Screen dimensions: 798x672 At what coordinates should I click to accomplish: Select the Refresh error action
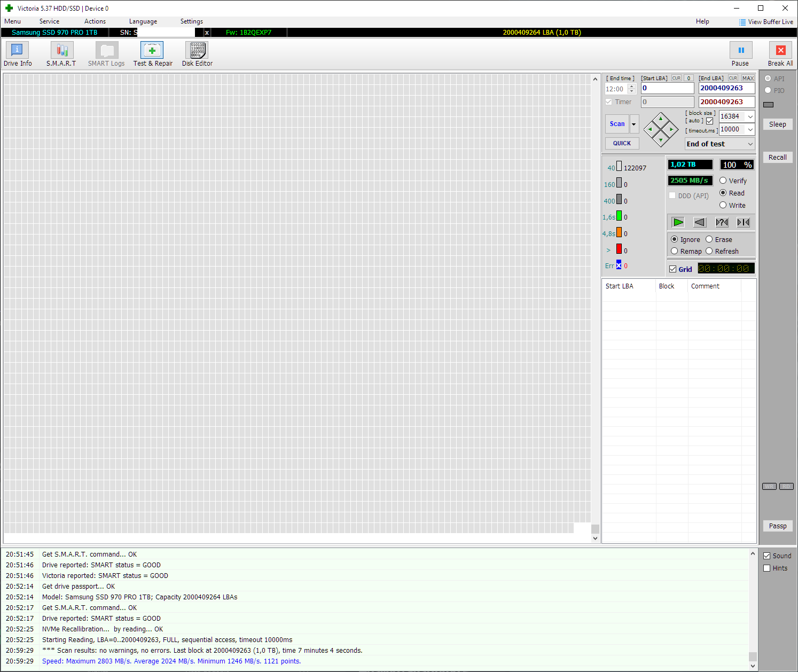(709, 251)
